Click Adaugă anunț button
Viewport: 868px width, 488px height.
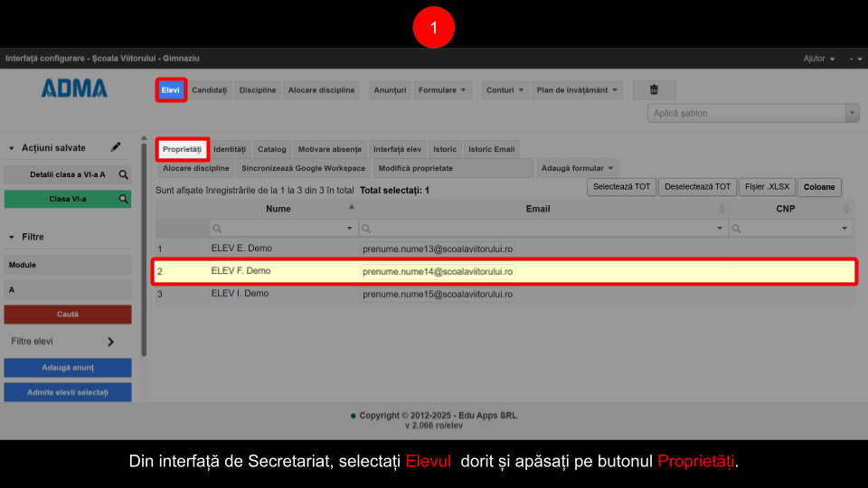68,368
